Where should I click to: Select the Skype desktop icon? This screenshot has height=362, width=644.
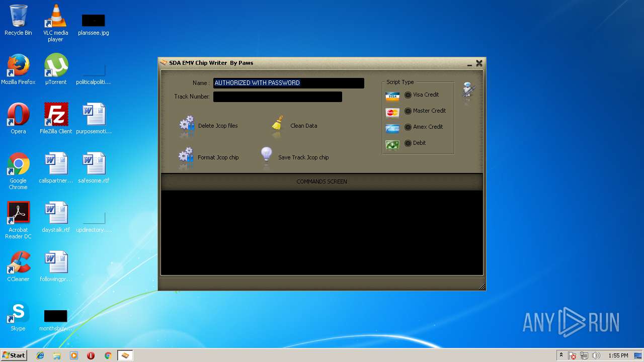(18, 316)
